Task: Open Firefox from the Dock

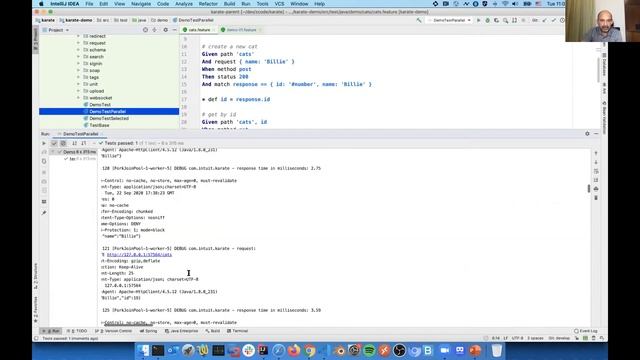Action: coord(293,350)
